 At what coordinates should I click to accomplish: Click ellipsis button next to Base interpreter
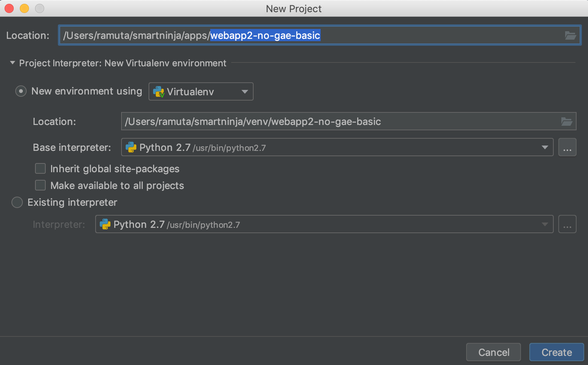coord(567,147)
